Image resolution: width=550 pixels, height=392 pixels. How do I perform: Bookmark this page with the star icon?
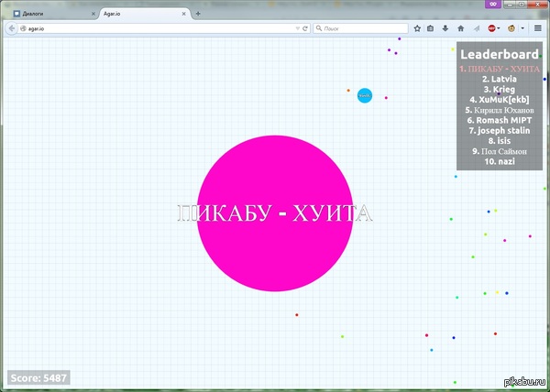(x=417, y=28)
